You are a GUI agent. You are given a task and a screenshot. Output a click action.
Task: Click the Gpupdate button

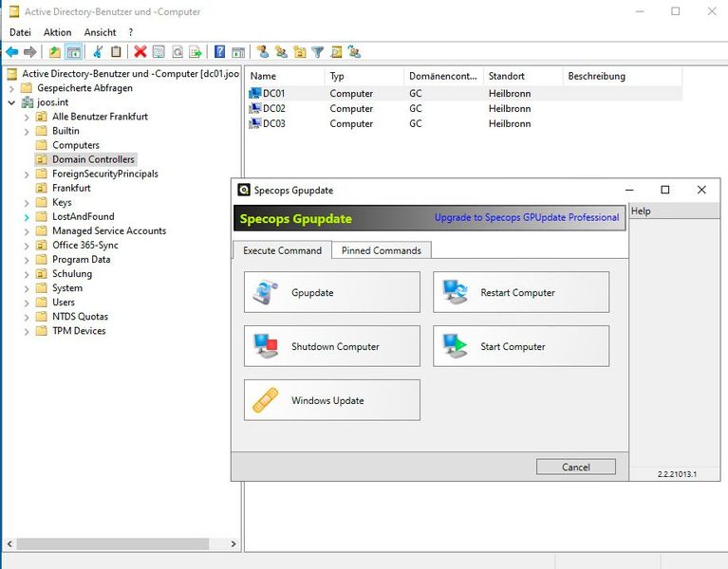click(x=332, y=292)
